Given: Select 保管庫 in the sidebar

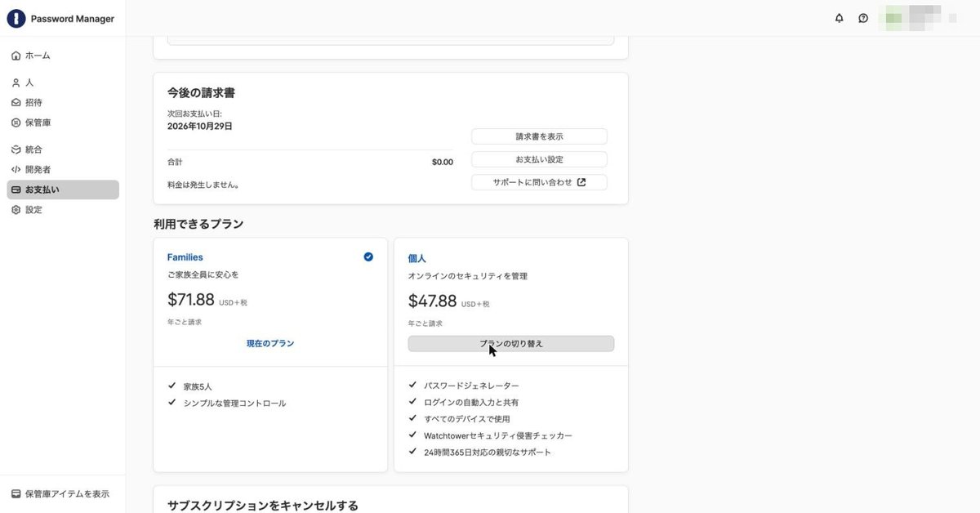Looking at the screenshot, I should [x=63, y=123].
